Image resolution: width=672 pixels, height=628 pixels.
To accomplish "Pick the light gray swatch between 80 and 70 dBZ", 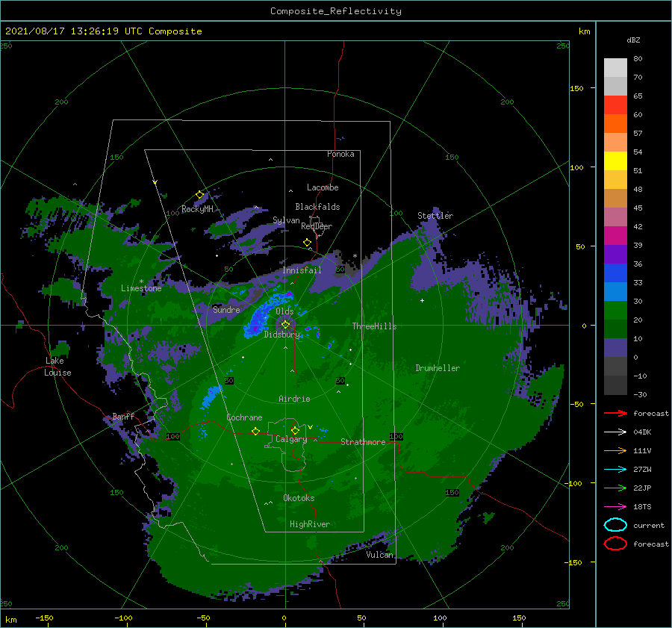I will tap(615, 68).
